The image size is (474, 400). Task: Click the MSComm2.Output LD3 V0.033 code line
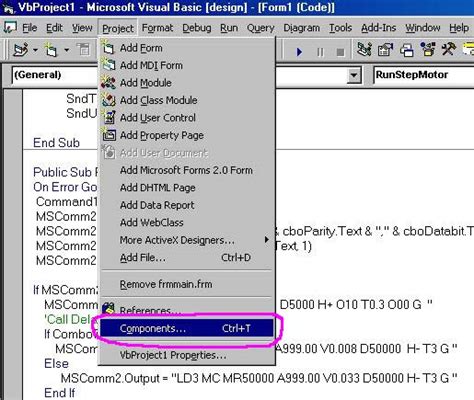pos(259,378)
